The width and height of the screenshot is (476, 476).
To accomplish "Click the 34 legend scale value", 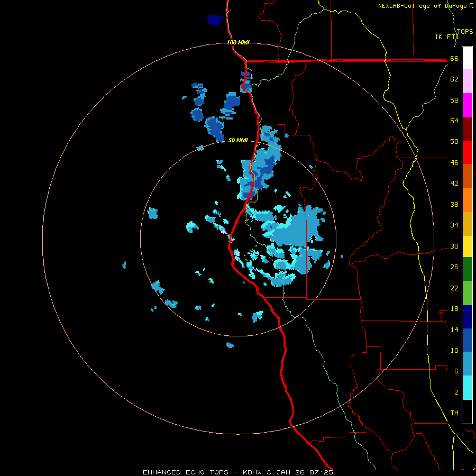I will [x=454, y=225].
